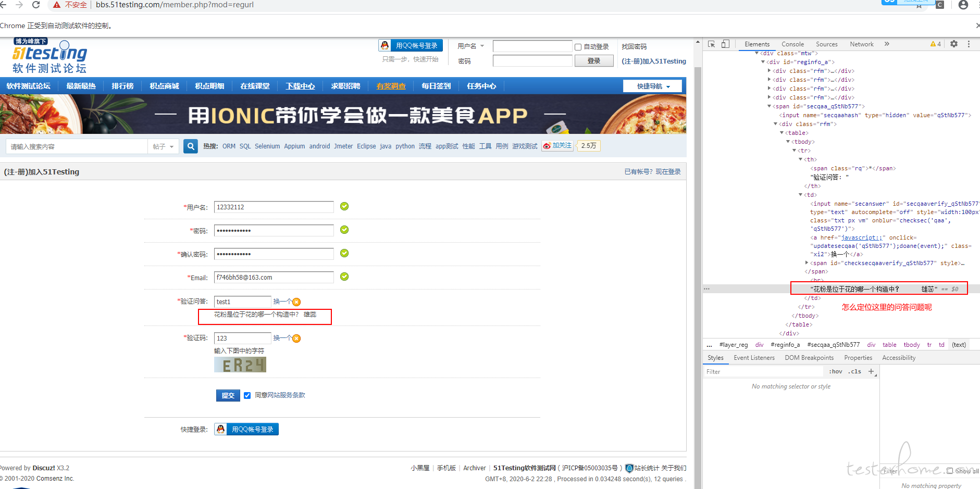Click the 请输入搜索内容 search field

[x=77, y=146]
